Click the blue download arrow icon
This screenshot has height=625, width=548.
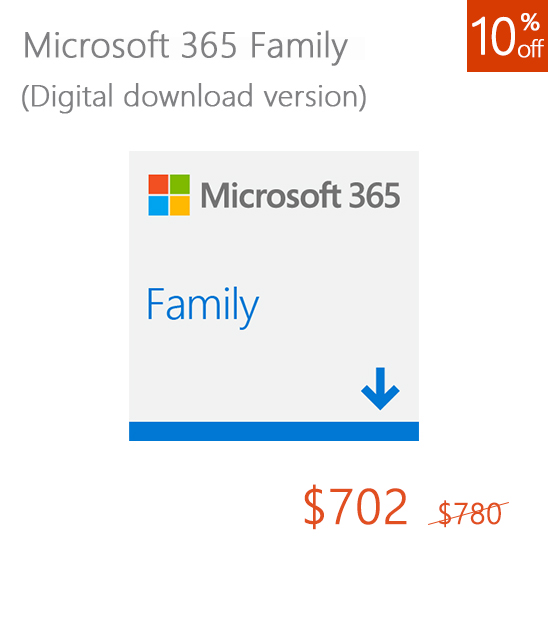(380, 389)
